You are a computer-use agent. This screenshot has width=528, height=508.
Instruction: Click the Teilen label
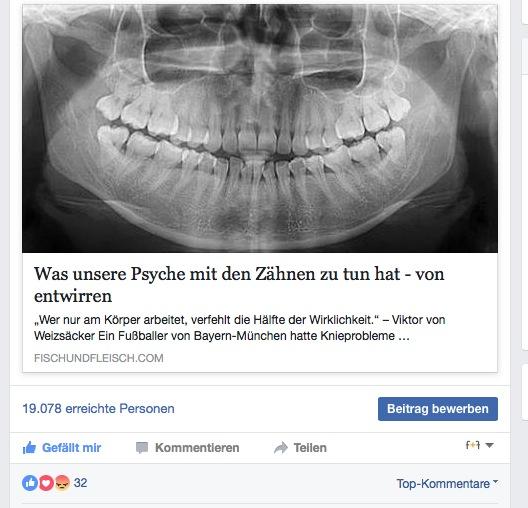pos(310,448)
